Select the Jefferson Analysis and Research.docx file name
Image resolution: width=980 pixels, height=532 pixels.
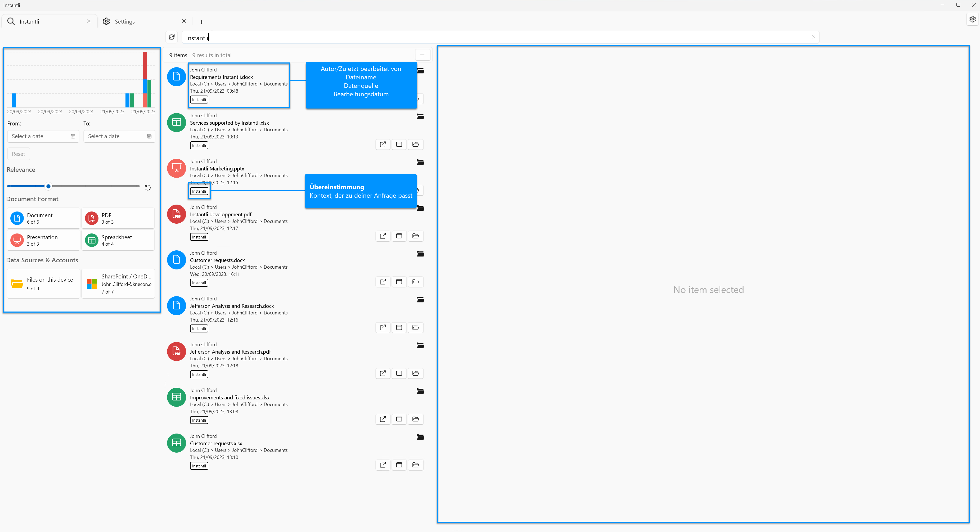point(232,306)
